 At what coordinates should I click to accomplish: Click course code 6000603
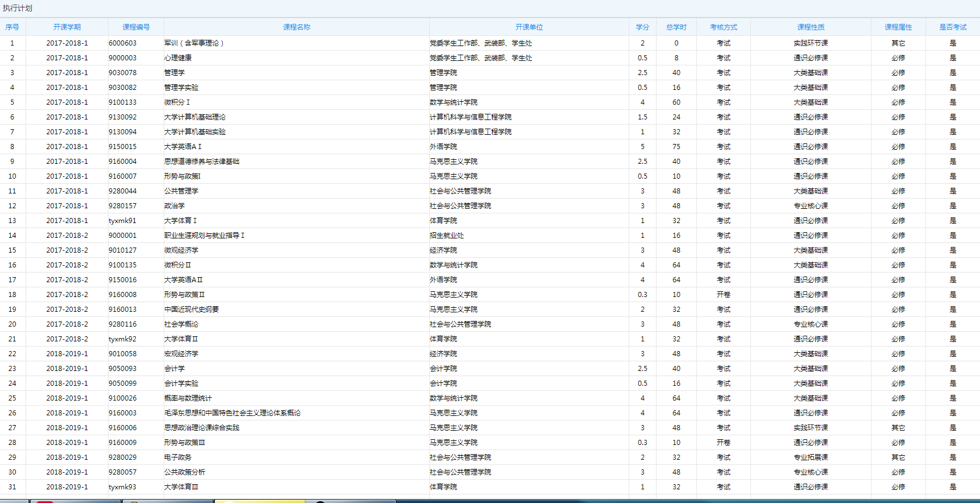123,43
